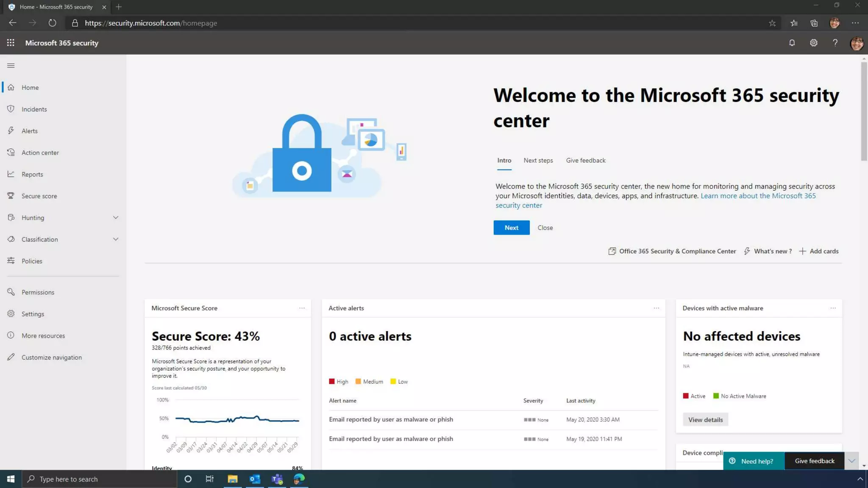Go to Secure score in sidebar

pyautogui.click(x=39, y=196)
